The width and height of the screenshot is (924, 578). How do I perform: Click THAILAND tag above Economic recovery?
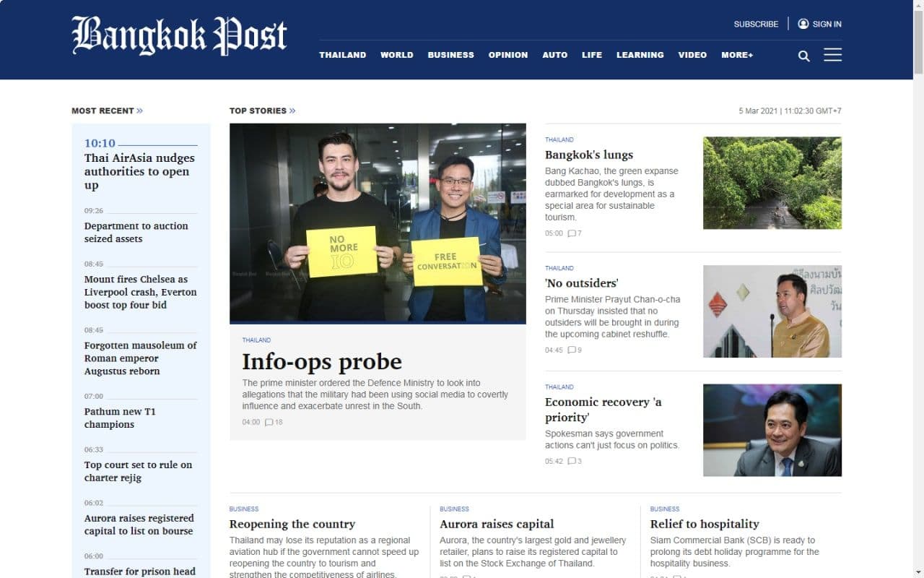point(559,387)
